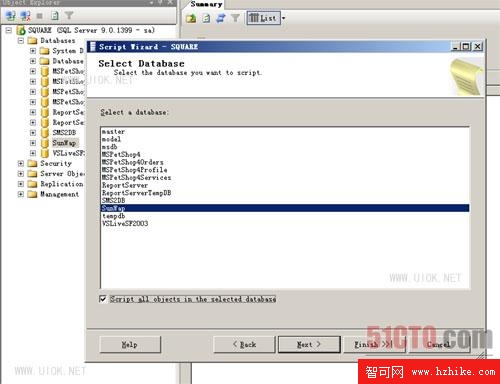Expand the SMS2DB node in Object Explorer
The height and width of the screenshot is (384, 500).
click(33, 133)
